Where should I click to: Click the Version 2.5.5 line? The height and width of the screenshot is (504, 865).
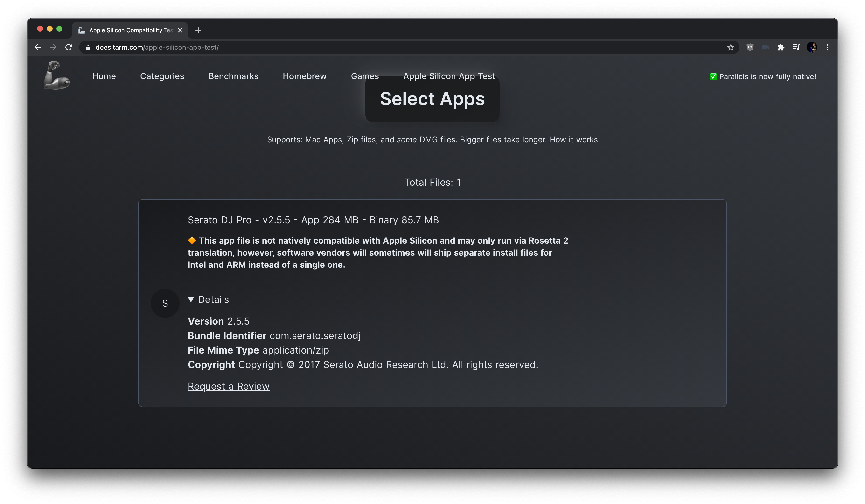(x=218, y=321)
